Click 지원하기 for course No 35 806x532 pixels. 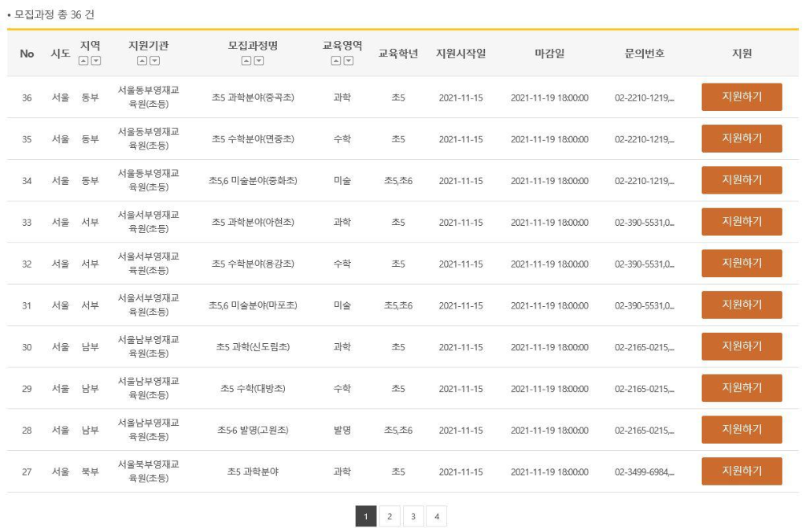click(741, 139)
